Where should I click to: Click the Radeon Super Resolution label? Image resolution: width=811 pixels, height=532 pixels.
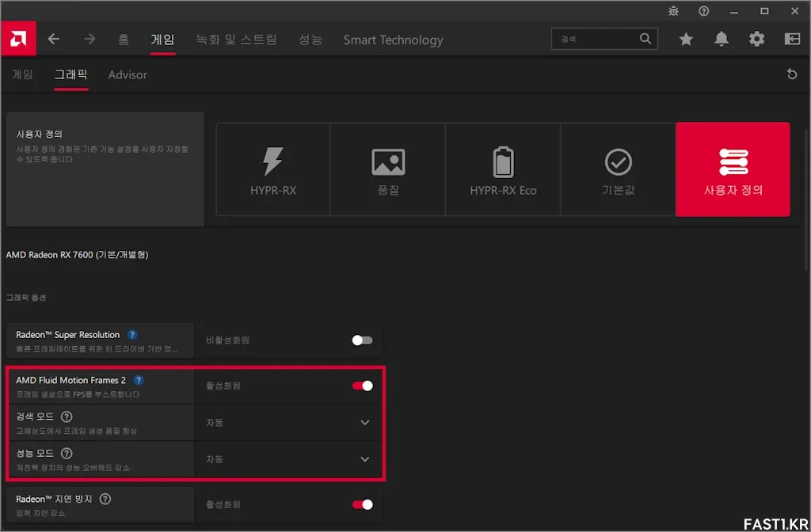click(x=68, y=335)
